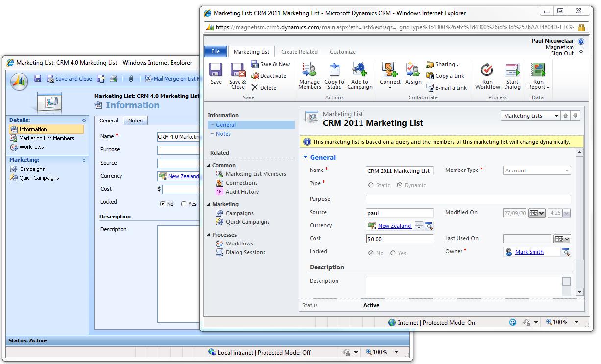601x364 pixels.
Task: Select the Save icon on the ribbon
Action: pyautogui.click(x=216, y=74)
